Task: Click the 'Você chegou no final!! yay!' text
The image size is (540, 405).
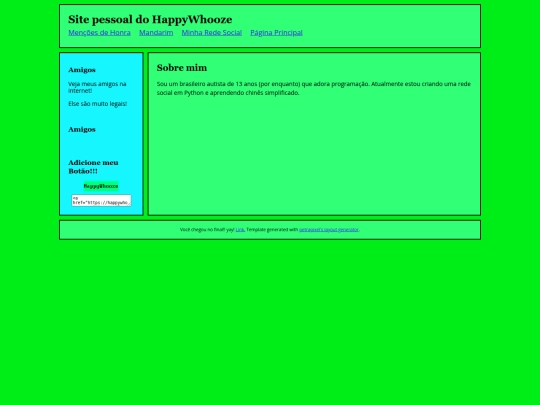Action: [207, 230]
